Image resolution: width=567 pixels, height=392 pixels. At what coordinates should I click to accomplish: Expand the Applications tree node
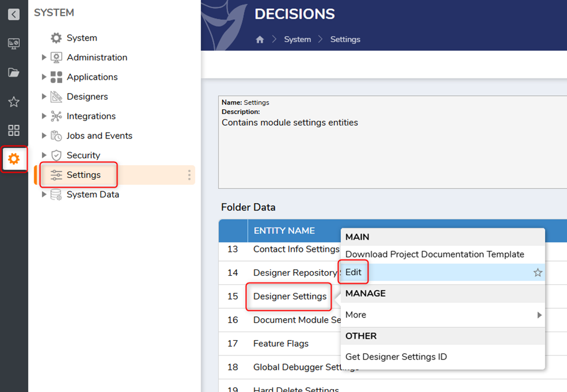[x=44, y=77]
